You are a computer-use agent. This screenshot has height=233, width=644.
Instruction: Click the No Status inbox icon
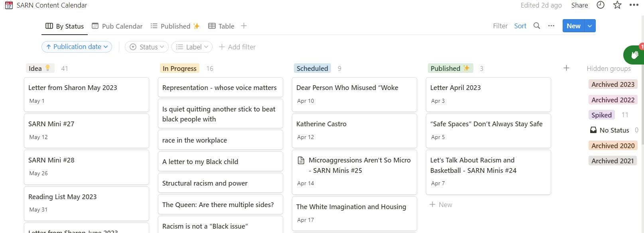click(593, 130)
